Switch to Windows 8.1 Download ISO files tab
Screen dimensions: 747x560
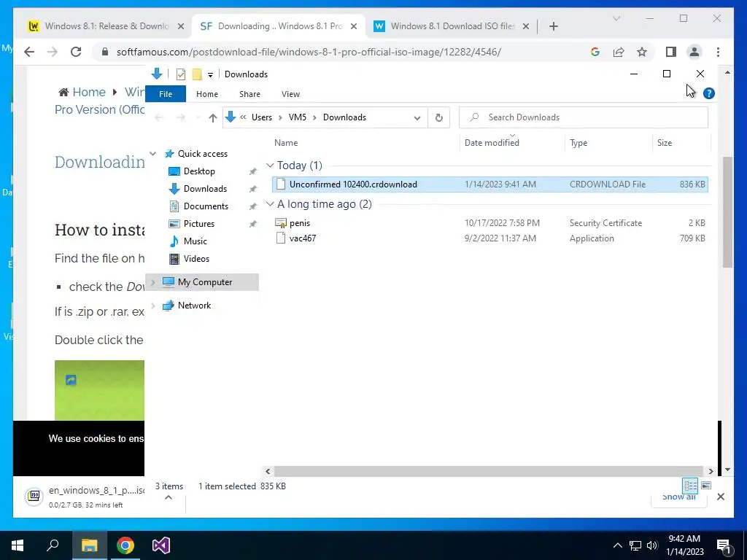452,26
